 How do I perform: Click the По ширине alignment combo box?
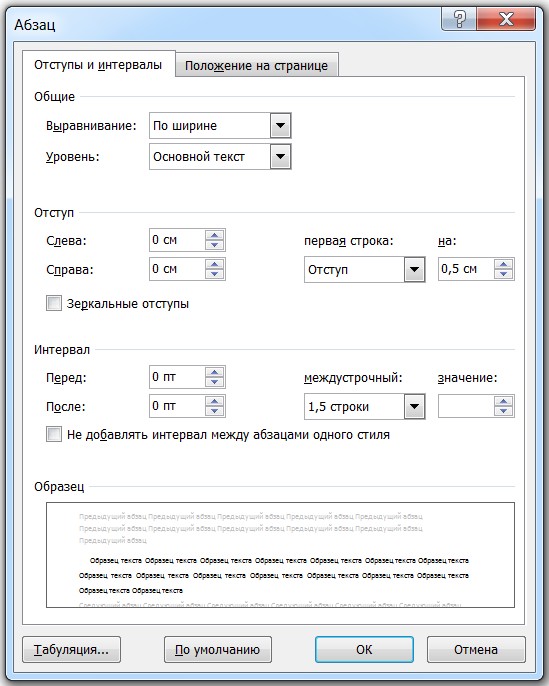(x=220, y=126)
